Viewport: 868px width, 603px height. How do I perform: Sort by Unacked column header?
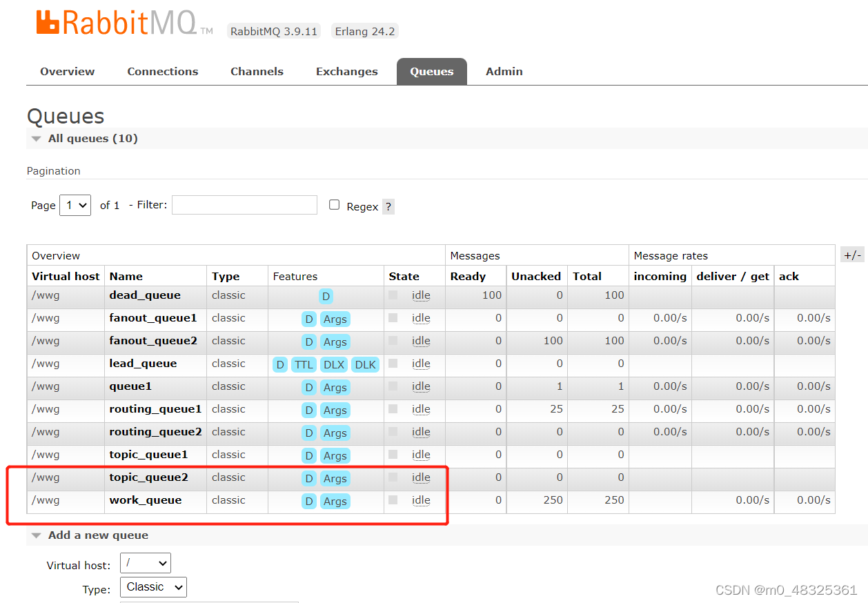click(x=536, y=276)
